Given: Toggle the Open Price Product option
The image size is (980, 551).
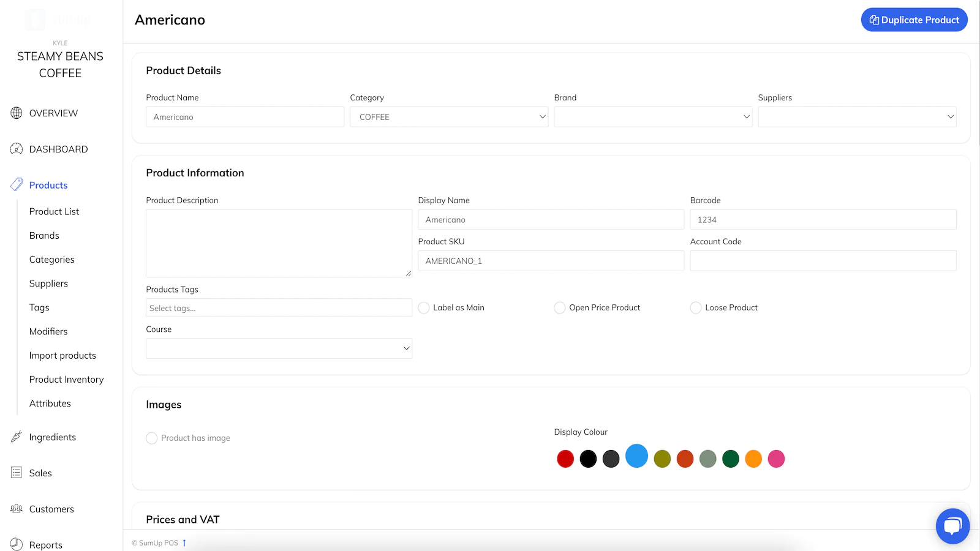Looking at the screenshot, I should pos(560,308).
